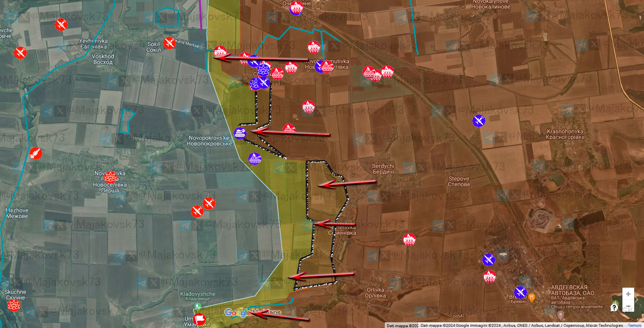This screenshot has height=328, width=644.
Task: Select blue drone marker south of Stepove
Action: 488,260
